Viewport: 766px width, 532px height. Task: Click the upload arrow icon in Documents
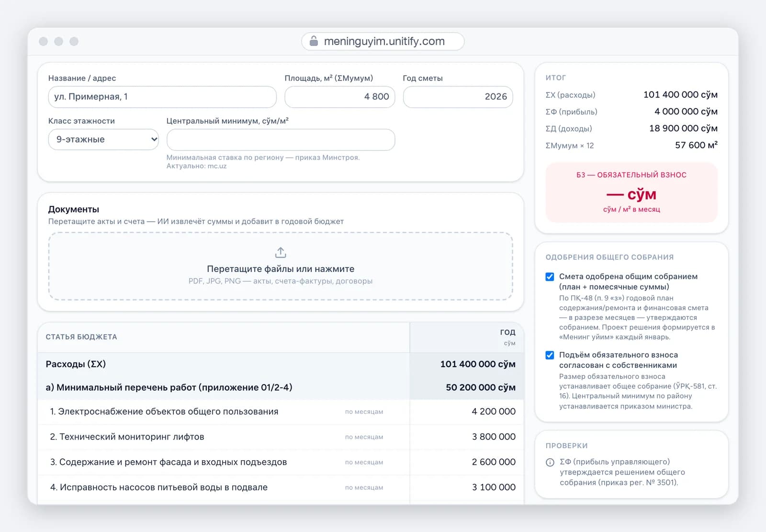(281, 252)
